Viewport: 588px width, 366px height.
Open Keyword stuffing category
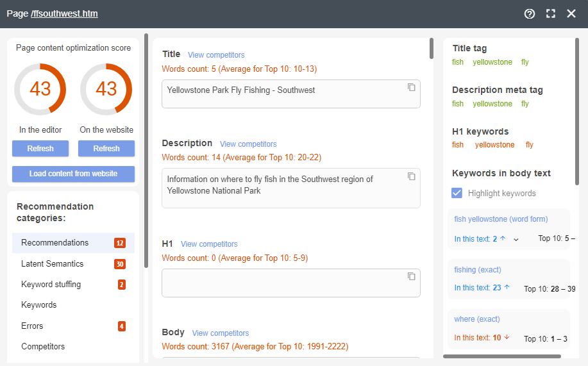(x=51, y=285)
